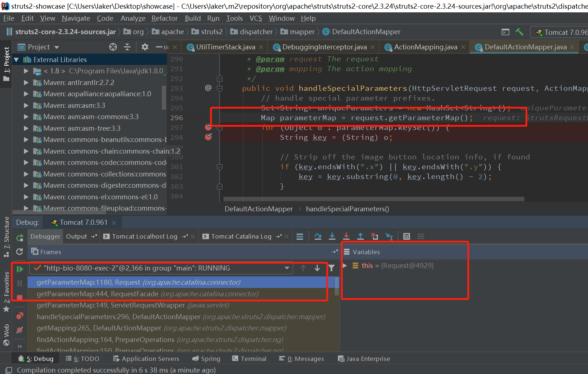This screenshot has height=374, width=588.
Task: Click the Evaluate Expression calculator icon
Action: pos(407,236)
